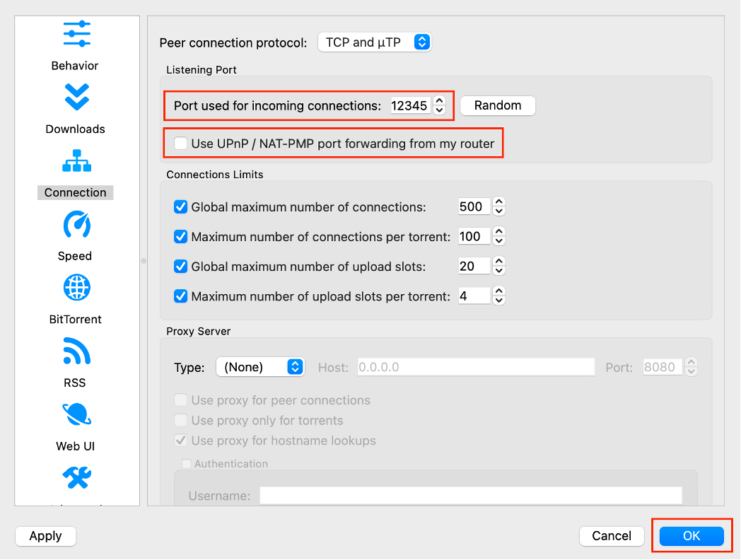Screen dimensions: 741x560
Task: Click the Peer connection protocol label
Action: [x=233, y=43]
